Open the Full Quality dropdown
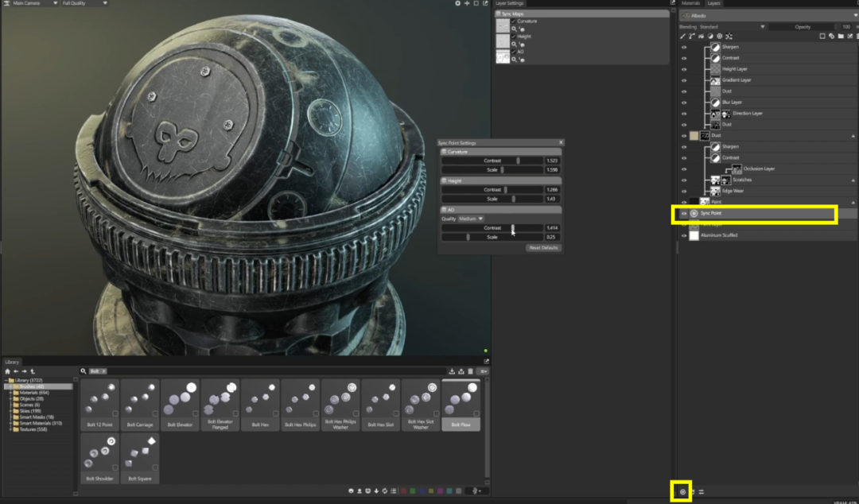 click(84, 3)
